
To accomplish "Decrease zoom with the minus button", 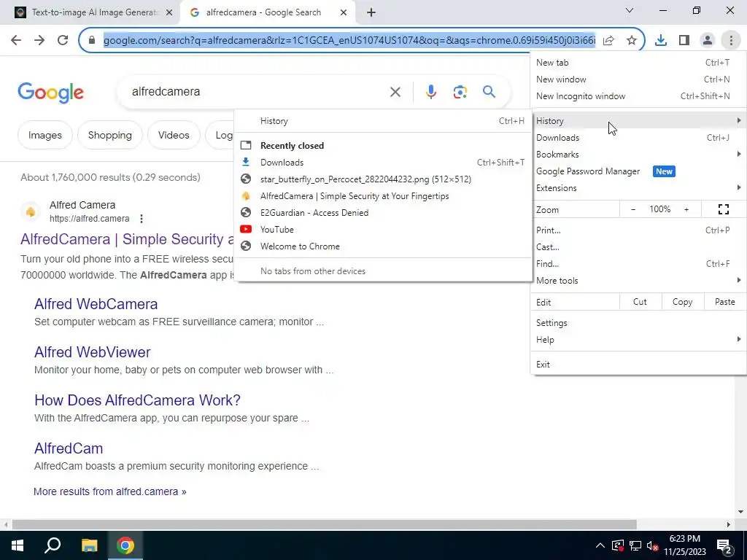I will coord(633,209).
